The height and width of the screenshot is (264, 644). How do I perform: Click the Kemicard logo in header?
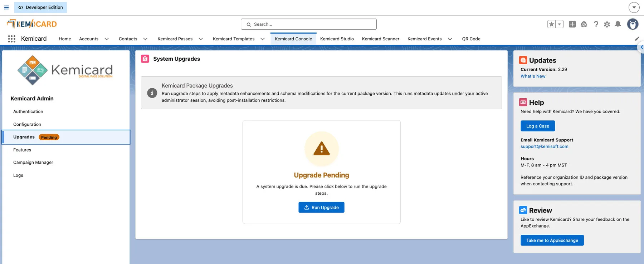(32, 24)
